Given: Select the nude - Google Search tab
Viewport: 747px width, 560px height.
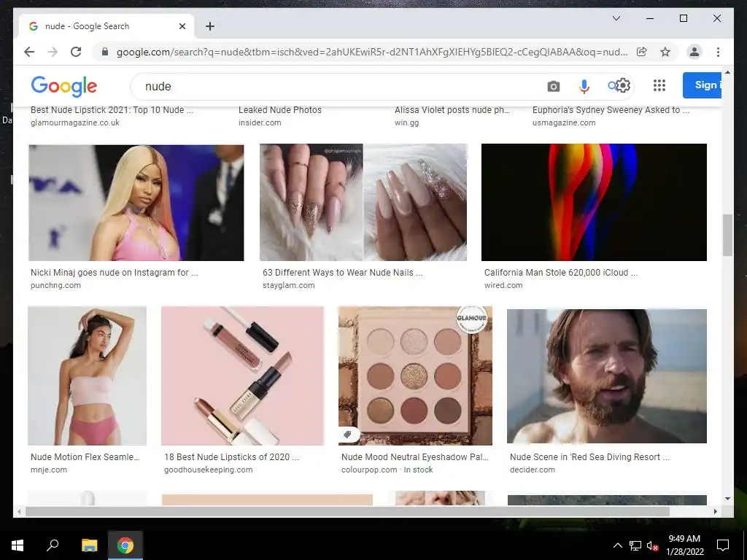Looking at the screenshot, I should click(x=106, y=26).
